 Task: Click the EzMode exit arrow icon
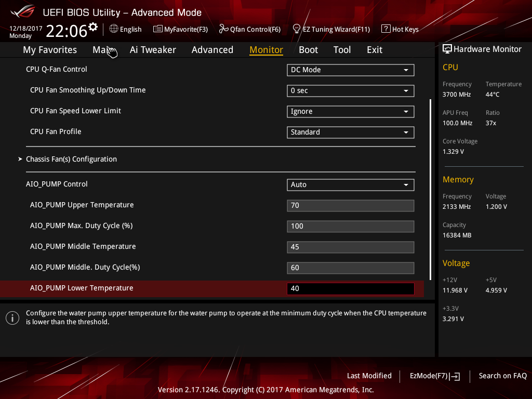(455, 376)
